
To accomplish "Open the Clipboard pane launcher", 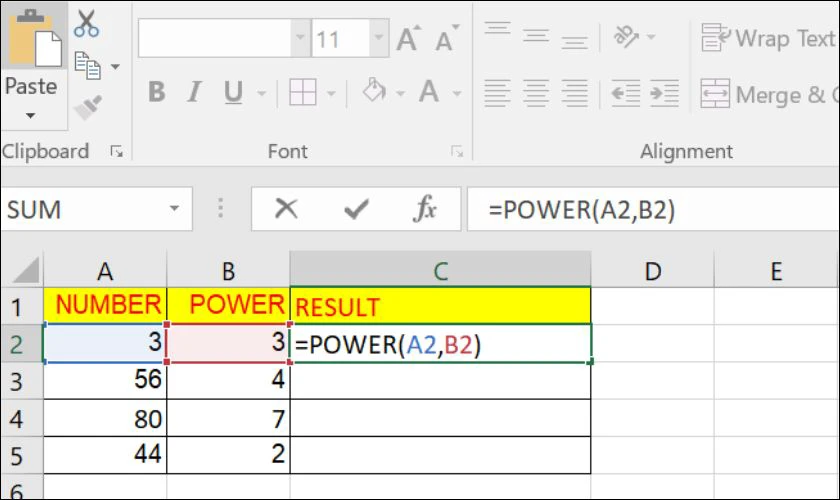I will (x=116, y=152).
